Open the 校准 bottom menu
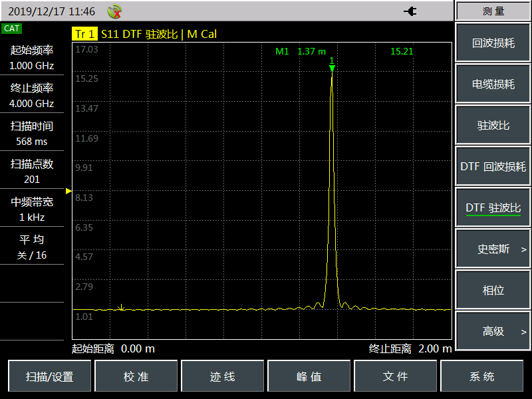 click(136, 376)
